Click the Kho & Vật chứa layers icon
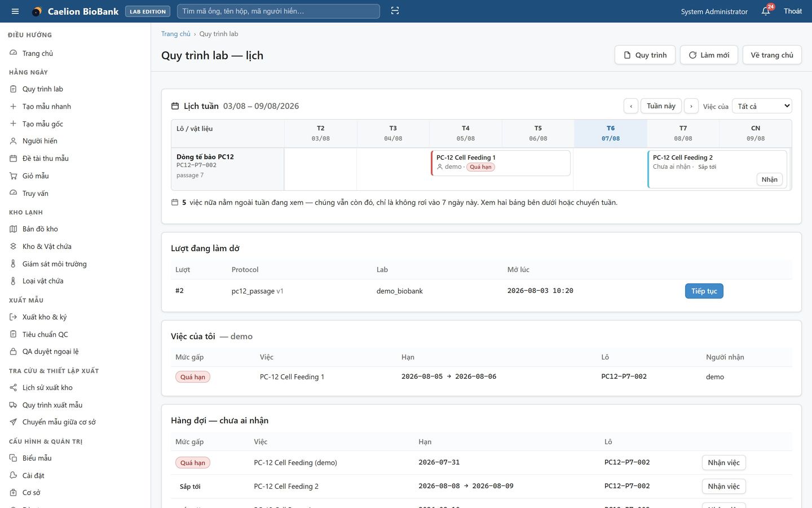 pyautogui.click(x=14, y=246)
